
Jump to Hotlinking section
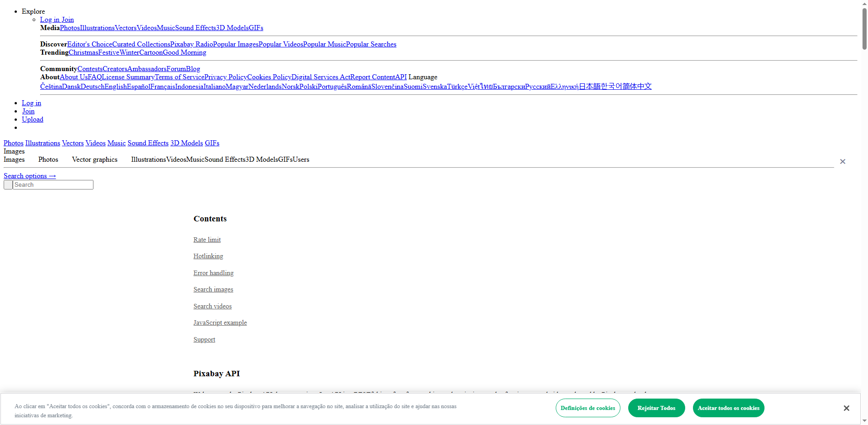click(x=208, y=256)
